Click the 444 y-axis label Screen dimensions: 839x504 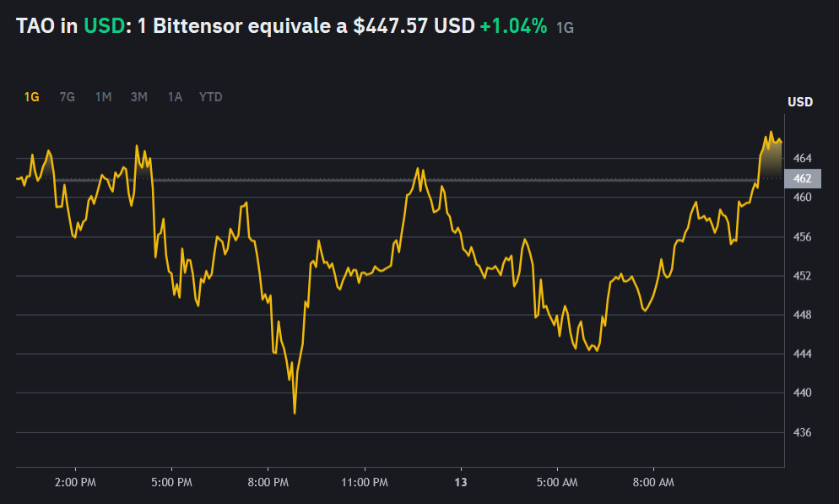[802, 354]
